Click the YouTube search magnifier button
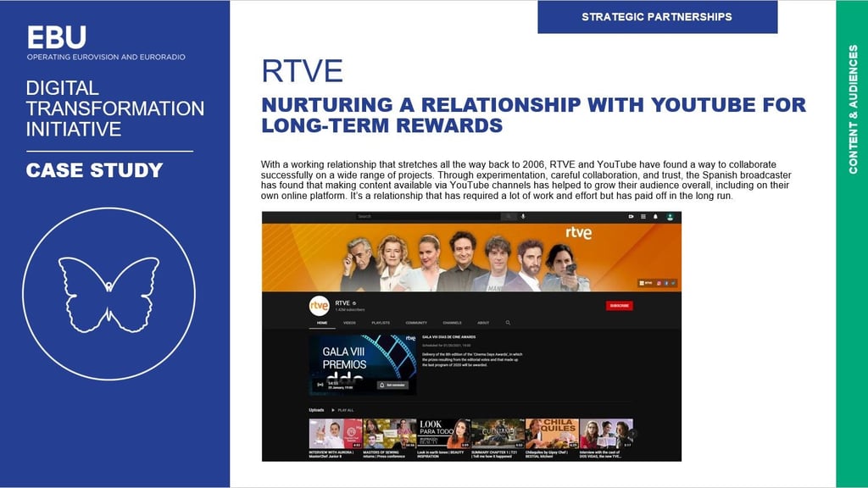Viewport: 868px width, 488px height. (x=508, y=216)
